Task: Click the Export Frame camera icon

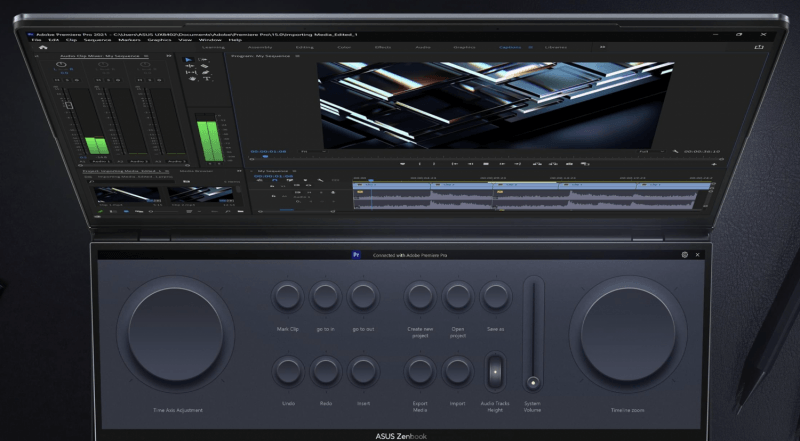Action: point(569,164)
